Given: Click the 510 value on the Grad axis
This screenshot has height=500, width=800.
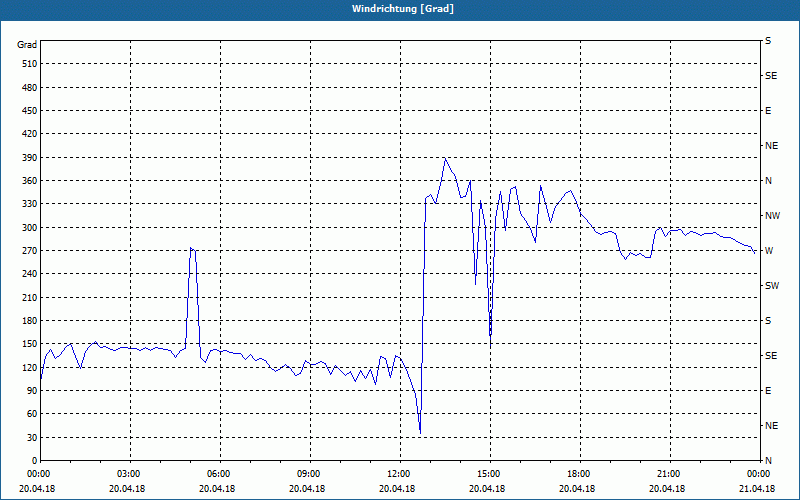Looking at the screenshot, I should pos(30,64).
